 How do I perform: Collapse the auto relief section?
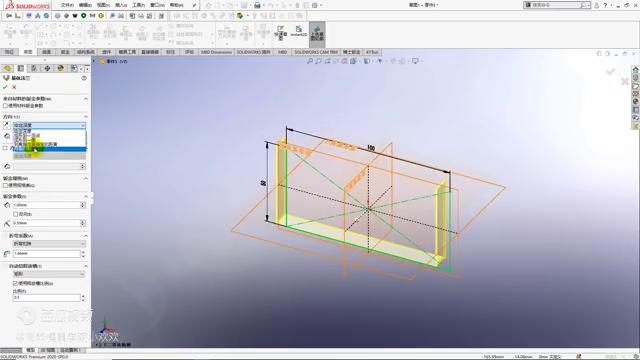[86, 266]
